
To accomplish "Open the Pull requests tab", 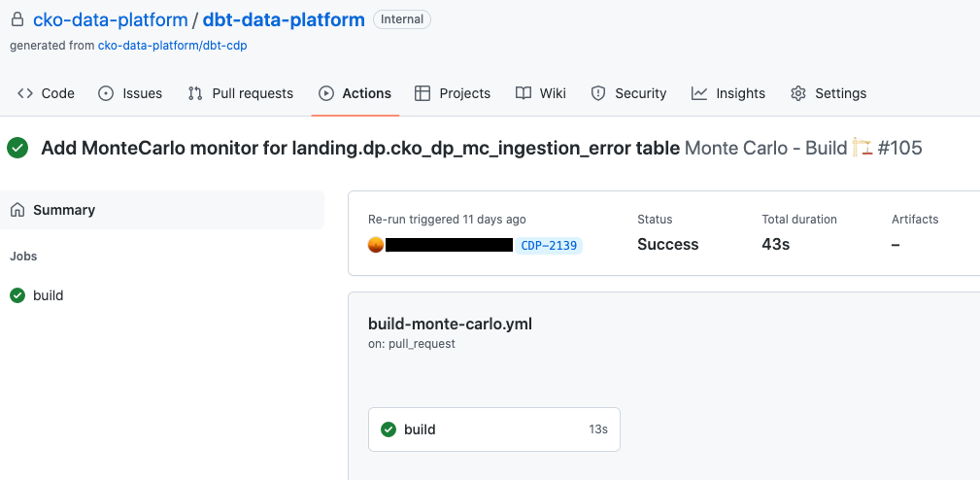I will tap(252, 93).
